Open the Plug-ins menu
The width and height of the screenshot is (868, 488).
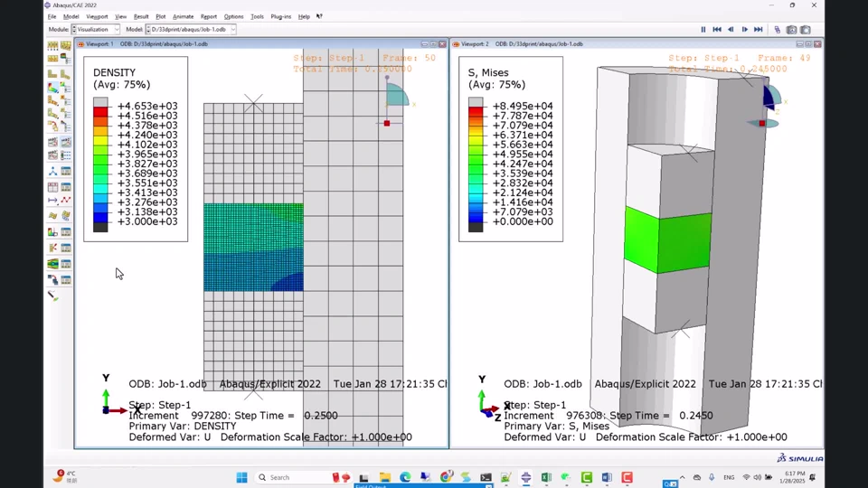[280, 16]
